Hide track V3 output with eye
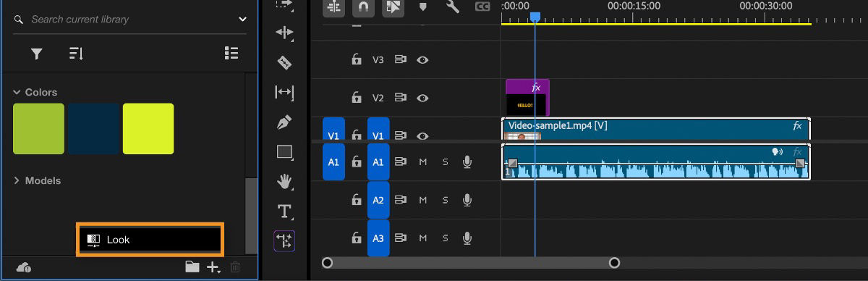This screenshot has height=281, width=868. (x=423, y=60)
